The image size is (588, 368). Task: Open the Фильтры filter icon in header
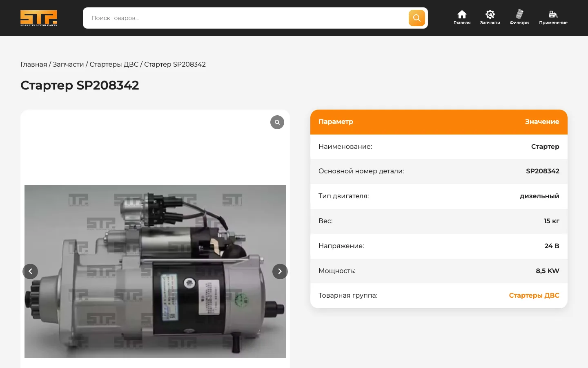coord(519,18)
